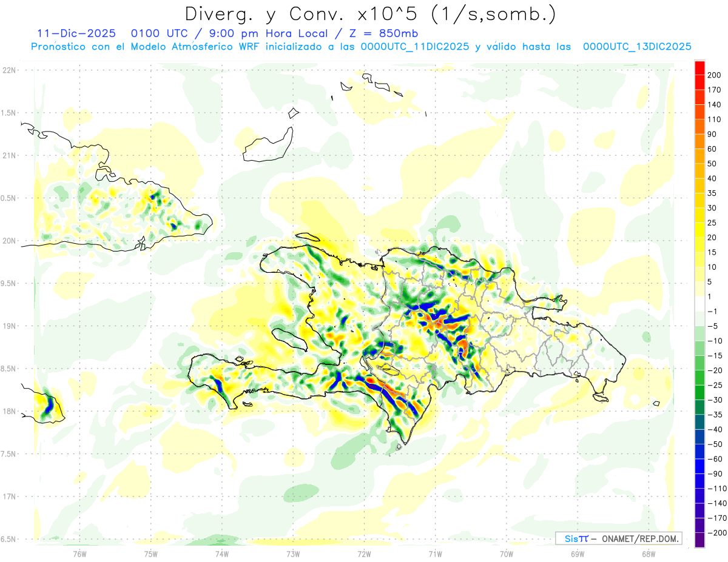Select the color scale value "170"
728x562 pixels.
(x=715, y=90)
